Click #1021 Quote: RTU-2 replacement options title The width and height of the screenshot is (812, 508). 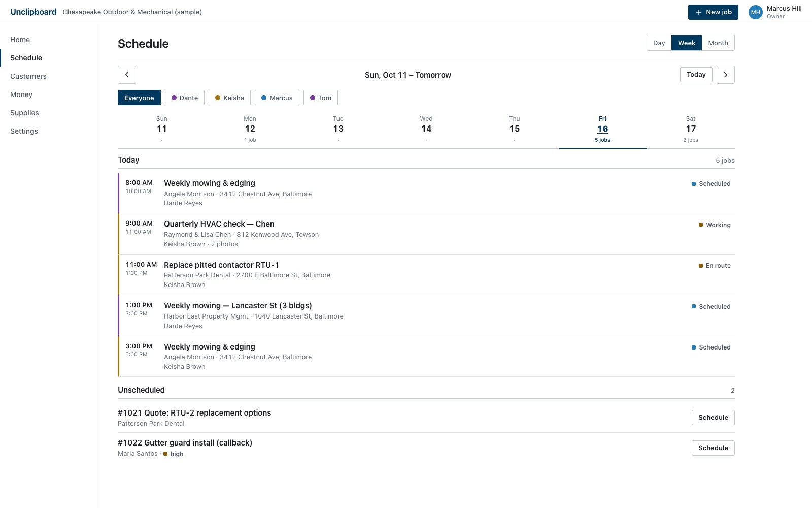194,413
